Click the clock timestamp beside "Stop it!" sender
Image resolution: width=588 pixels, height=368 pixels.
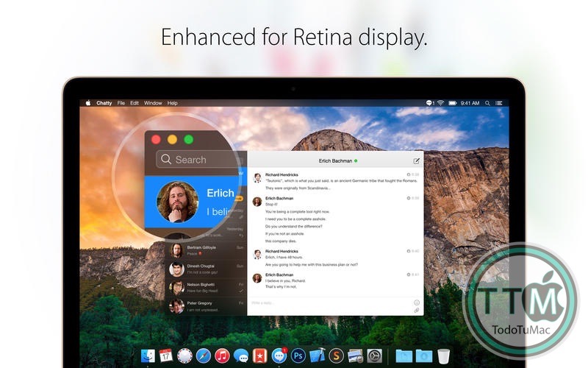(413, 198)
